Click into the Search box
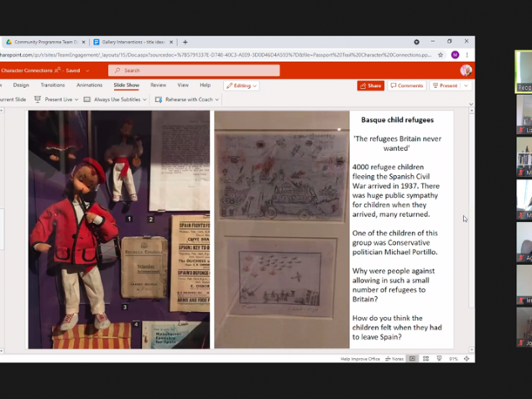Image resolution: width=532 pixels, height=399 pixels. (194, 70)
